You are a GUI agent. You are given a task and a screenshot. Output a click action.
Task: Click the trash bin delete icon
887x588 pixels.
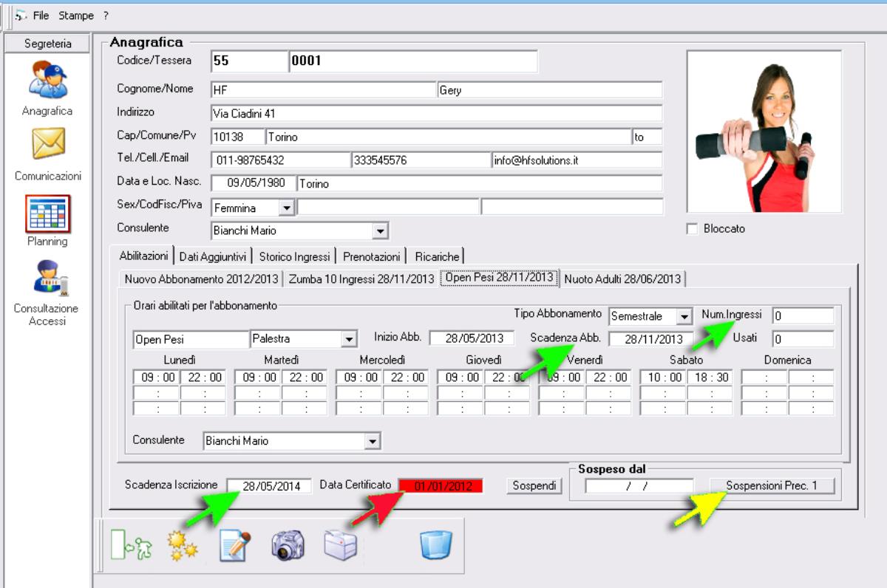435,545
